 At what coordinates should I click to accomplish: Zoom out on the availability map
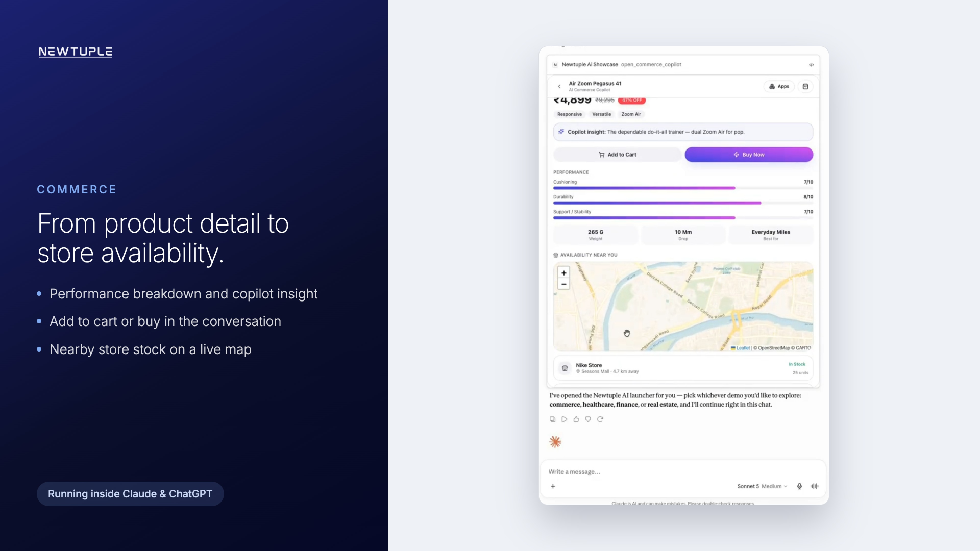(563, 284)
